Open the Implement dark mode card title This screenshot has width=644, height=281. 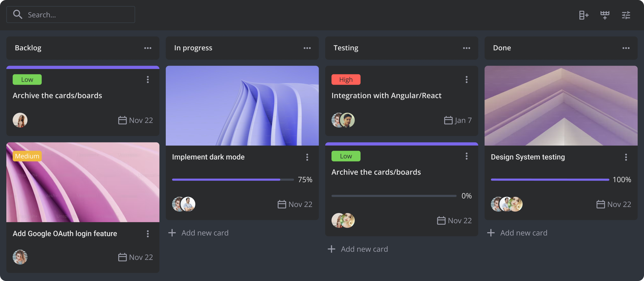[208, 157]
